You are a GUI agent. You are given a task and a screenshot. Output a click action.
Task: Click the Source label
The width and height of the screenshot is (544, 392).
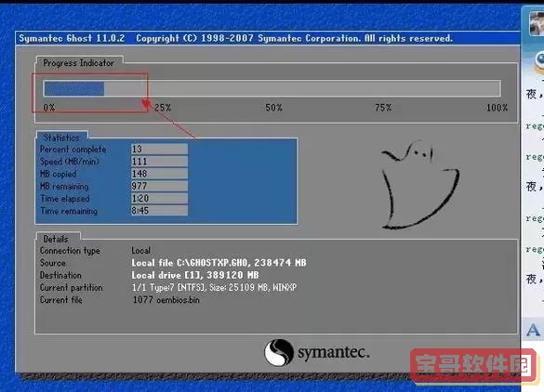[52, 263]
